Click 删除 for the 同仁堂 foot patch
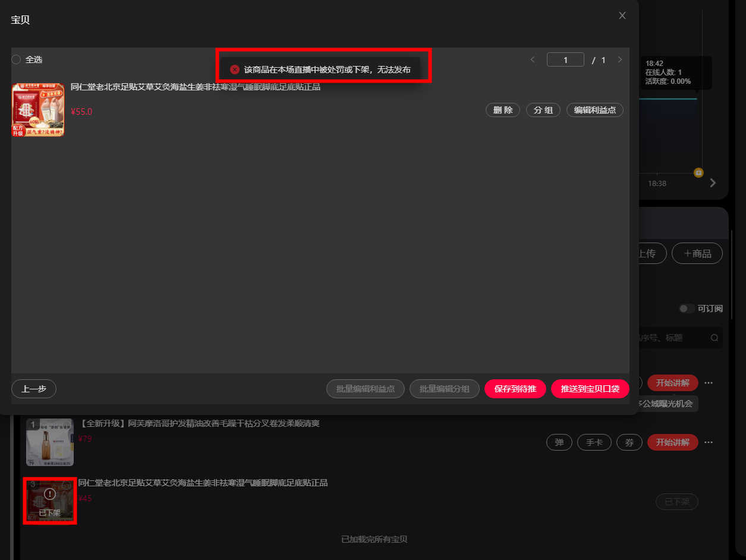Screen dimensions: 746x560 coord(503,110)
